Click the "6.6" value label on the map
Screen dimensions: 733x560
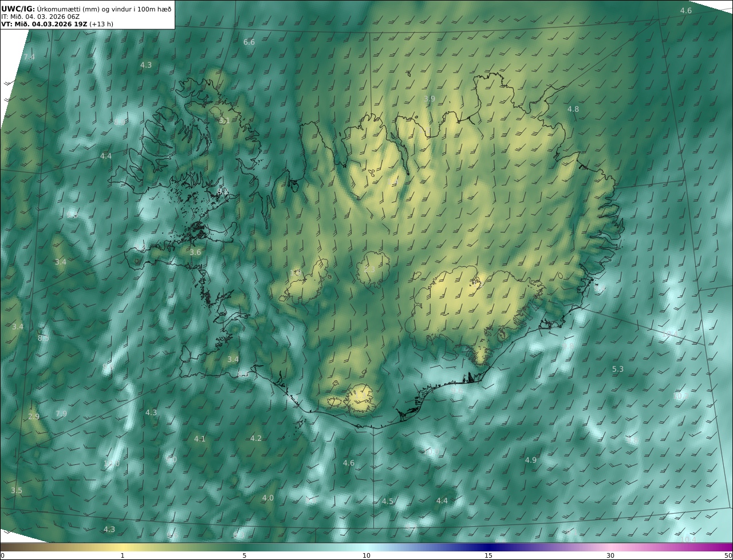(x=249, y=42)
